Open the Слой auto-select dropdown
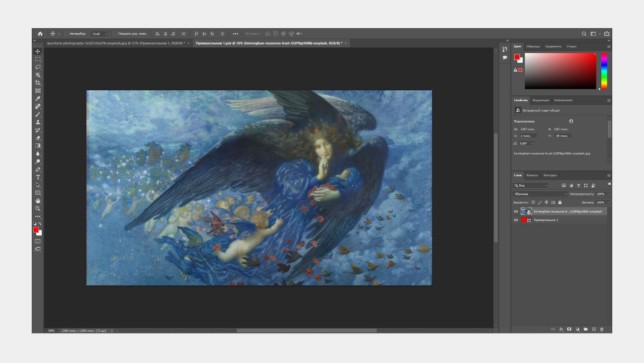This screenshot has width=644, height=363. 100,34
